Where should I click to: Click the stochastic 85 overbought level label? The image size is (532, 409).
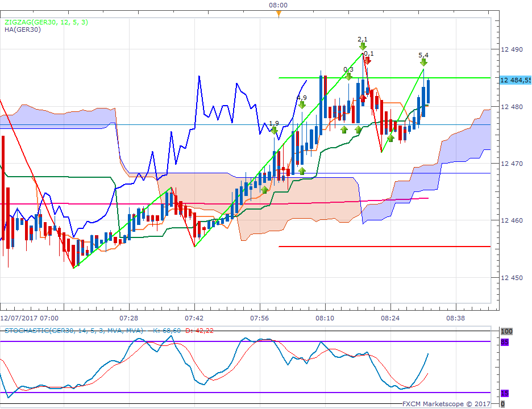504,342
